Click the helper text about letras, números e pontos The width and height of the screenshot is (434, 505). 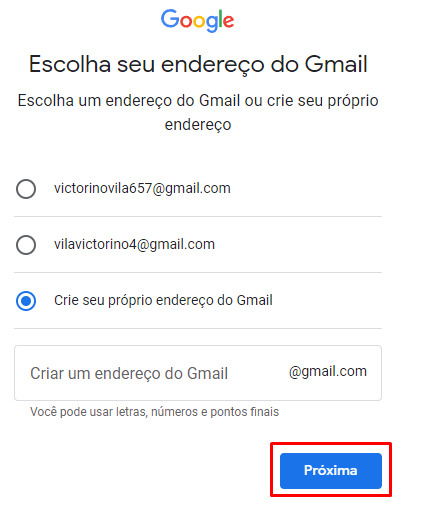pos(154,412)
